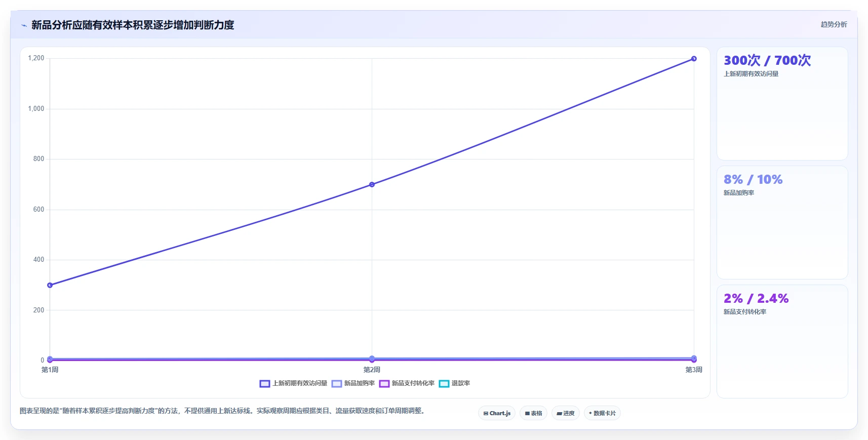Screen dimensions: 868x440
Task: Click the 第2周 data point at 700
Action: coord(372,184)
